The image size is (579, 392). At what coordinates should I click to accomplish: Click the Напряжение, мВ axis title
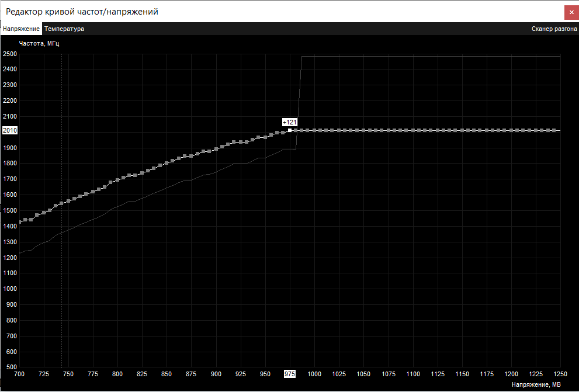536,384
